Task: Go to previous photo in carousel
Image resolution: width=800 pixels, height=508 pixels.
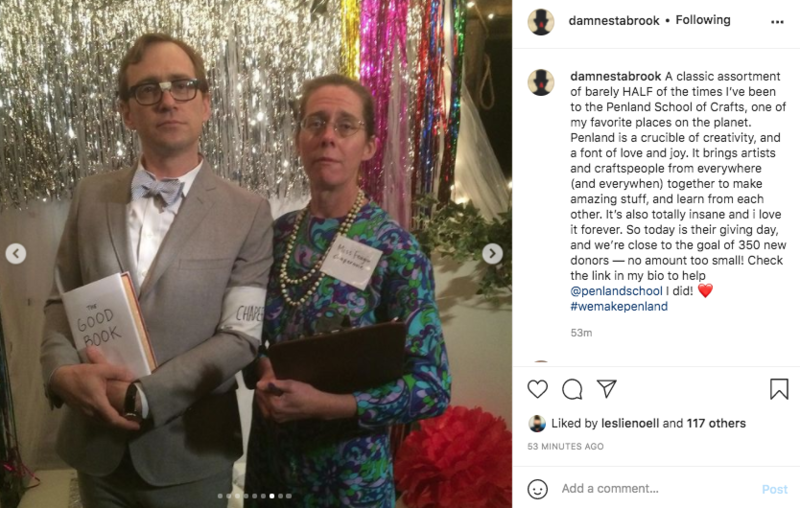Action: pyautogui.click(x=16, y=253)
